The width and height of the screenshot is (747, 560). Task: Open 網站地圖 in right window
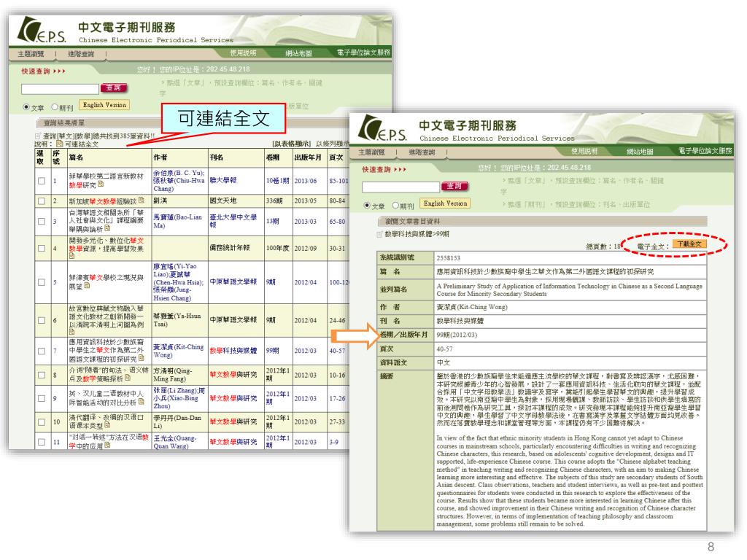[640, 151]
